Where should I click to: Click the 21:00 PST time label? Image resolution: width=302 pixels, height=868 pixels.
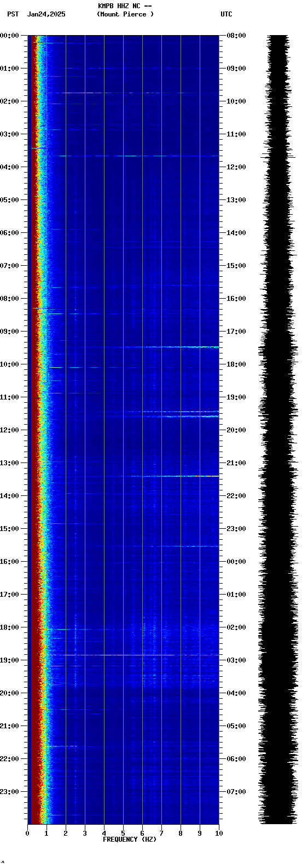click(x=9, y=726)
